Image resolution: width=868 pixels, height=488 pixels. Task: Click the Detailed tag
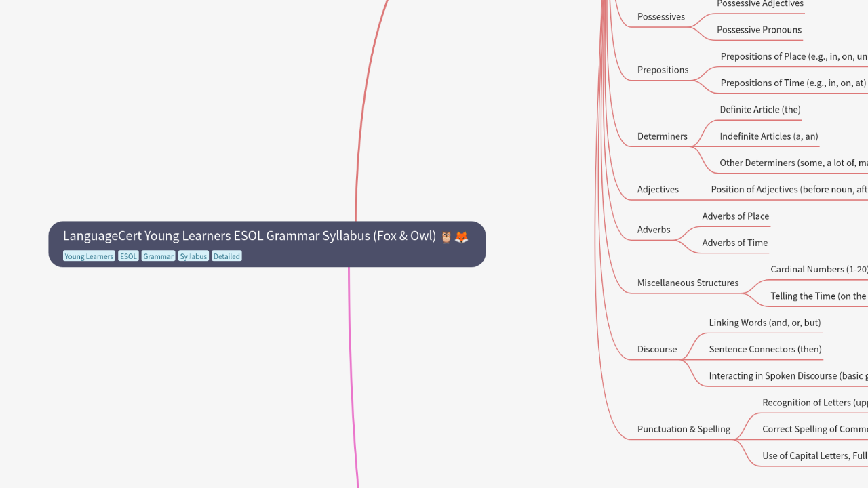[x=226, y=256]
